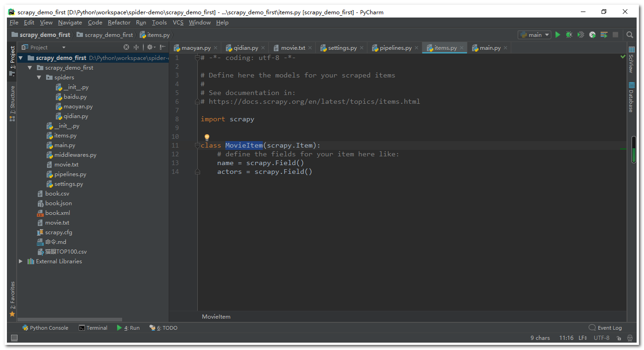Screen dimensions: 644x350
Task: Toggle the 7: Structure side tab
Action: (x=12, y=103)
